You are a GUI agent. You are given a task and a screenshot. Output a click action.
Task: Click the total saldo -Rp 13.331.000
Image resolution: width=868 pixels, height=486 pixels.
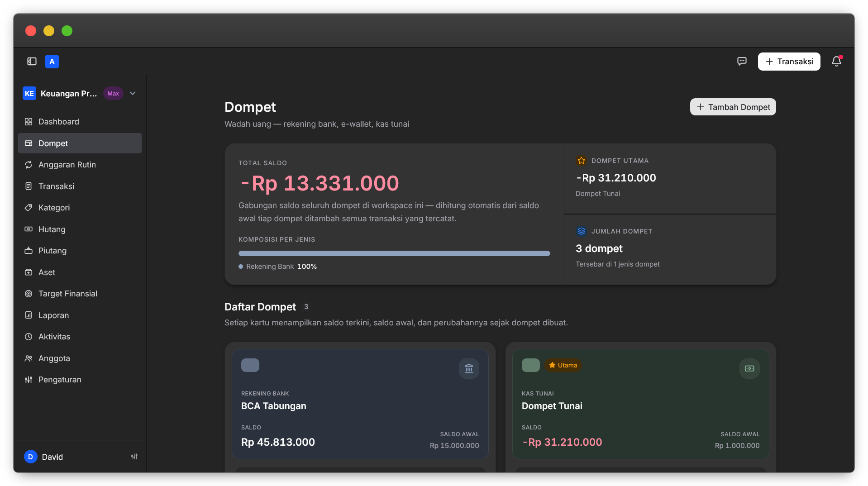coord(320,183)
